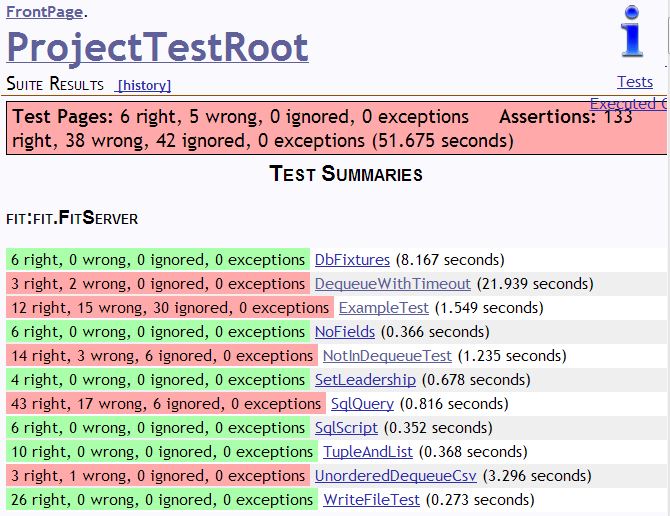Click the red SqlQuery result bar

tap(166, 404)
